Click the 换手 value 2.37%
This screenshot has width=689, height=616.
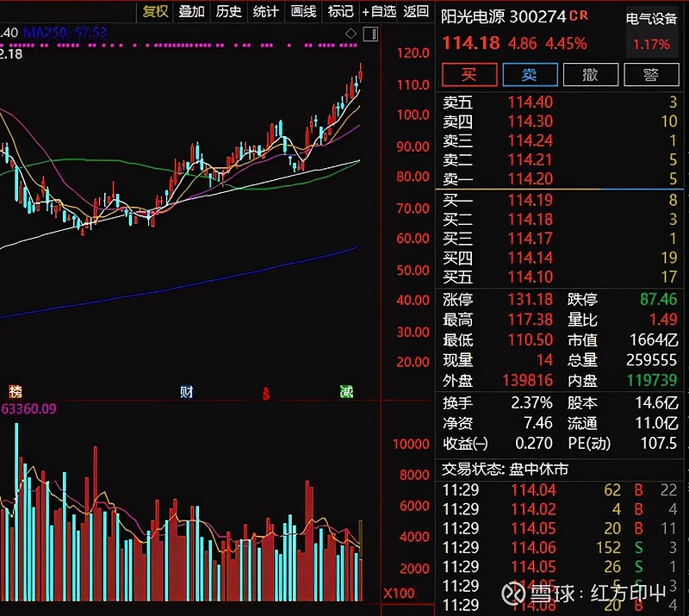click(531, 402)
